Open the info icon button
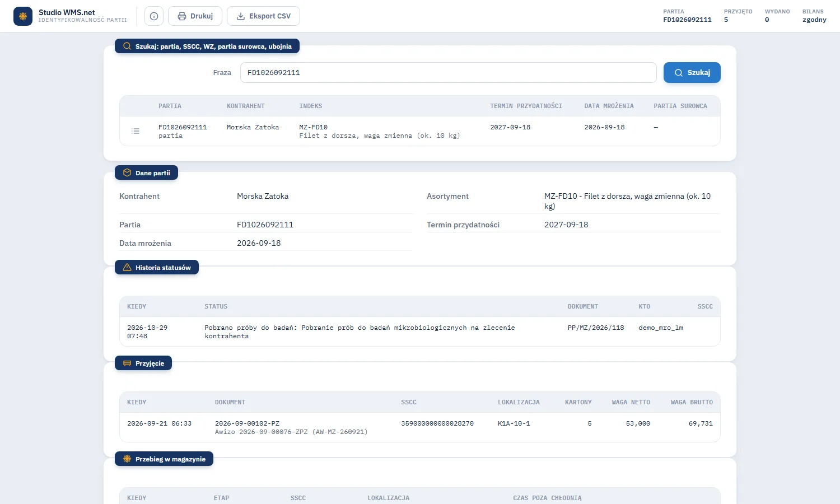 [154, 16]
